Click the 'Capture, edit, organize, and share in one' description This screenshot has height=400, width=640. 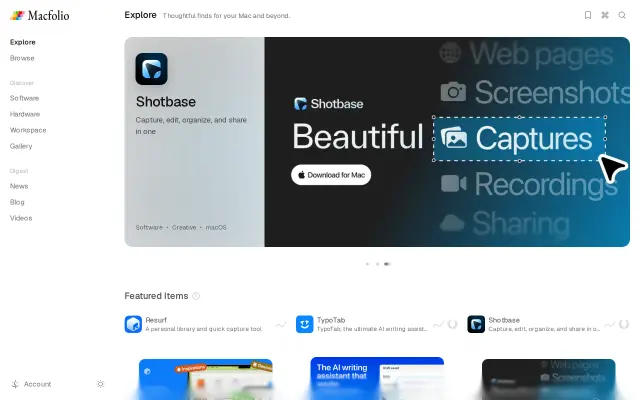pyautogui.click(x=191, y=126)
